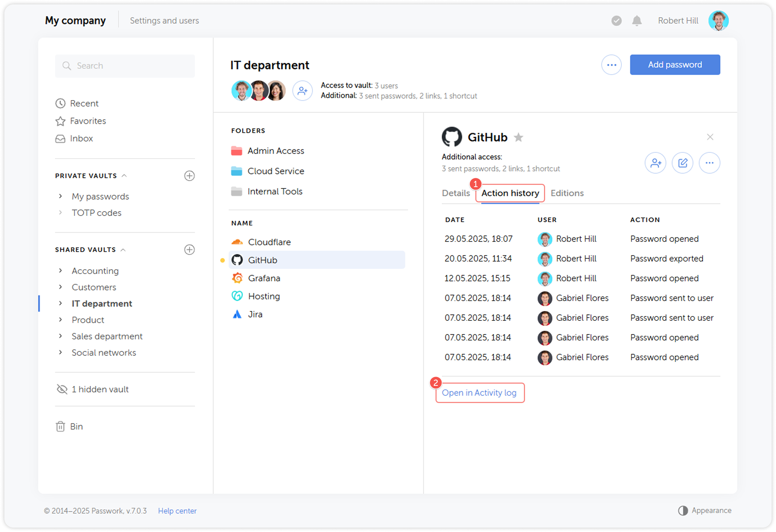Click the Add password button
Screen dimensions: 776x532
click(x=674, y=65)
